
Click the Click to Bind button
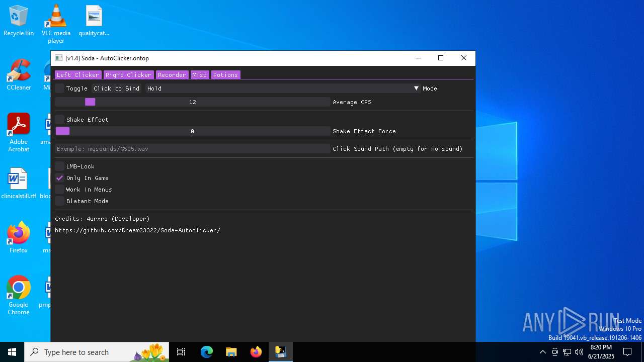pos(117,88)
